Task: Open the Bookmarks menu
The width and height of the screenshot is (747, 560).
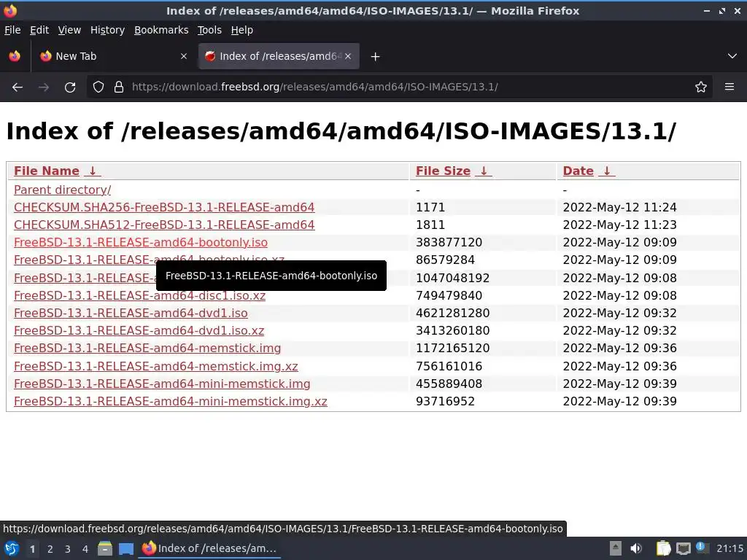Action: (x=161, y=30)
